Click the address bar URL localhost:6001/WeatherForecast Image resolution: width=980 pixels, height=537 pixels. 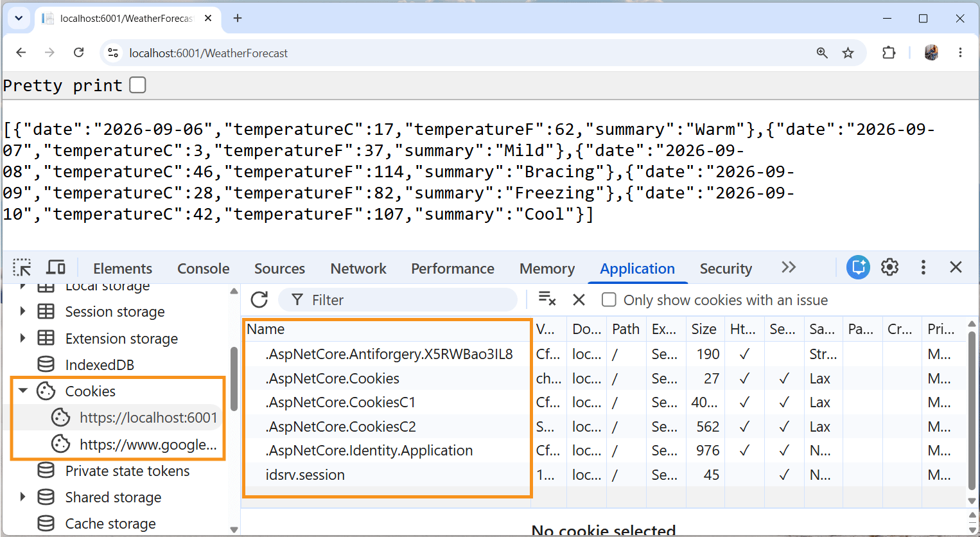click(x=208, y=53)
